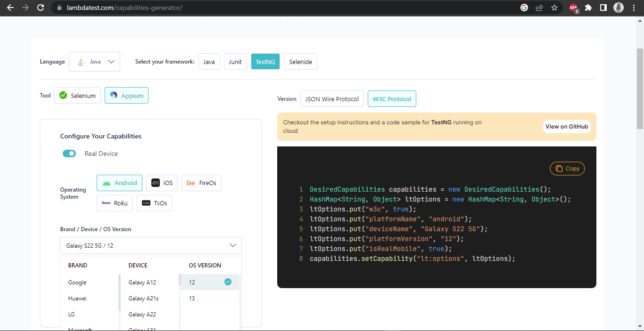The image size is (644, 331).
Task: Select the iOS operating system icon
Action: [x=157, y=183]
